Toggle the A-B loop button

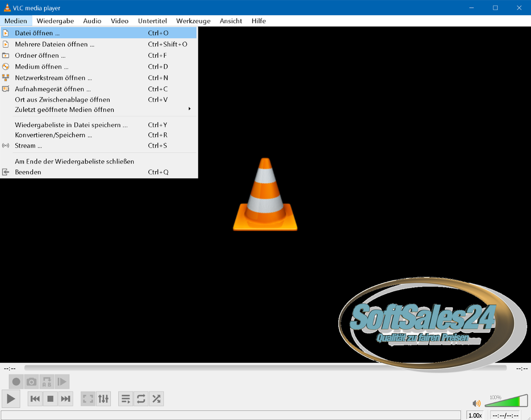47,382
